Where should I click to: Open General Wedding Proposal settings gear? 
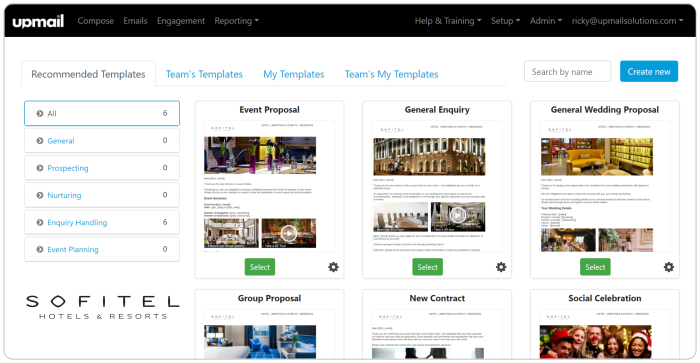tap(669, 267)
